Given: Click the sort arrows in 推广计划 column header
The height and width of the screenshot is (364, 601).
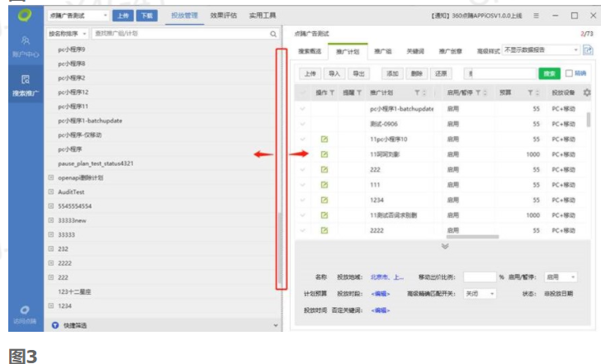Looking at the screenshot, I should click(x=424, y=92).
